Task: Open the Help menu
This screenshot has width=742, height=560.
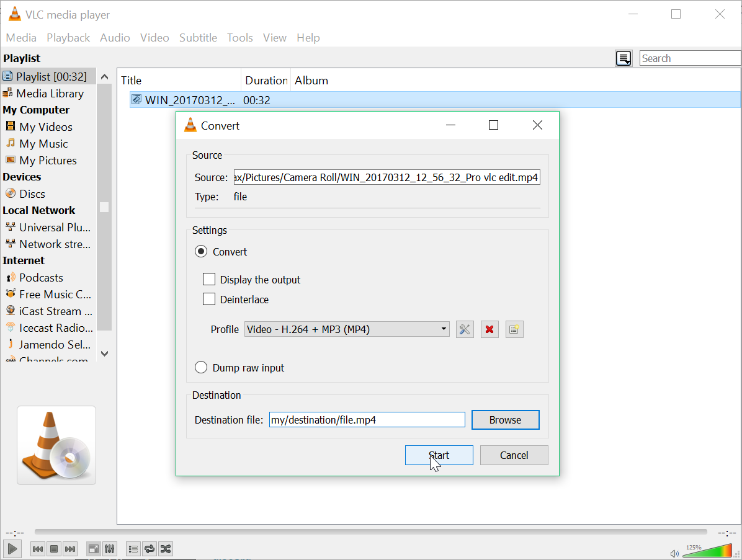Action: [308, 38]
